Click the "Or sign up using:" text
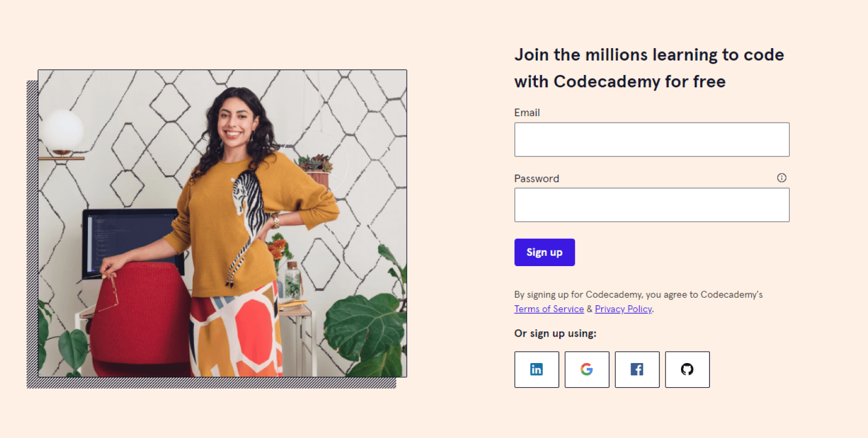The height and width of the screenshot is (438, 868). click(x=555, y=334)
